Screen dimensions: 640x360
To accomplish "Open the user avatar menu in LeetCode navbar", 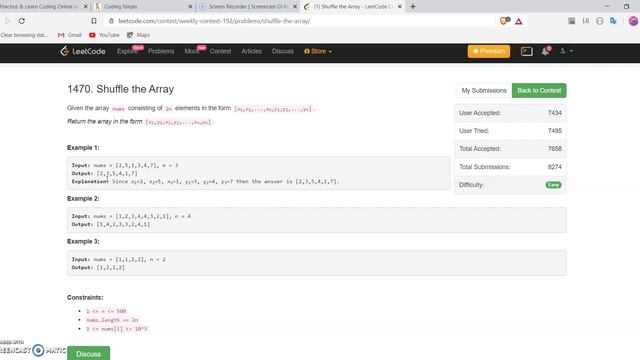I will (x=566, y=51).
